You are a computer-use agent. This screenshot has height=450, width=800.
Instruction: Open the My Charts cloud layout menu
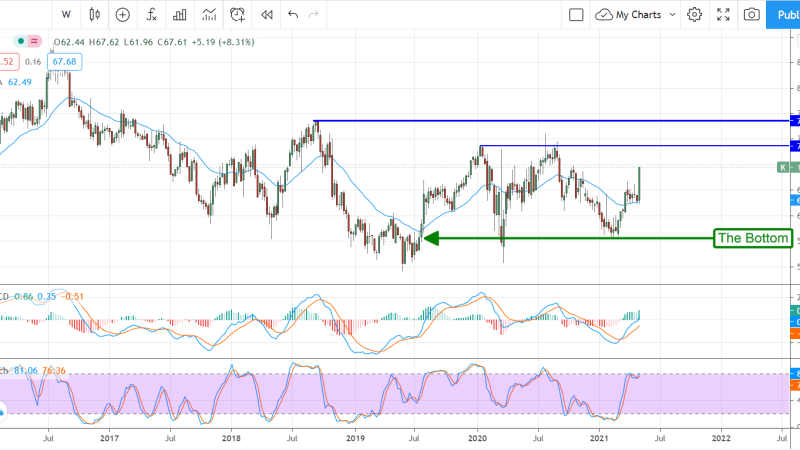point(630,15)
